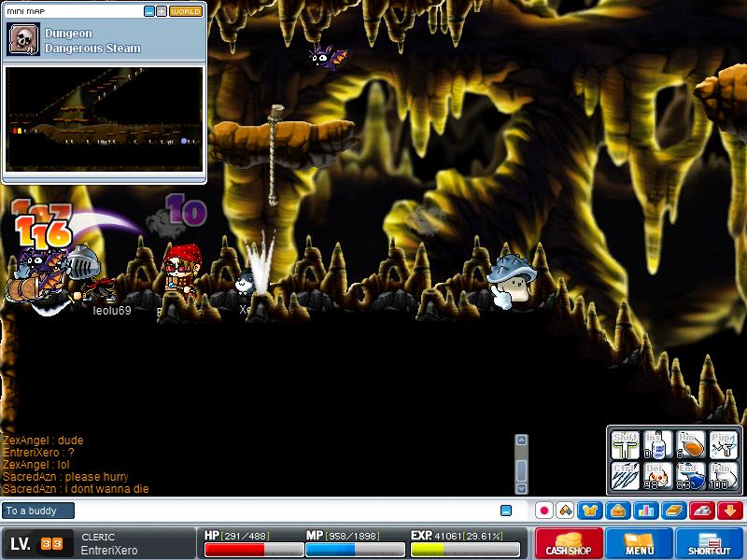This screenshot has width=747, height=560.
Task: Open the Shortcut panel
Action: (710, 543)
